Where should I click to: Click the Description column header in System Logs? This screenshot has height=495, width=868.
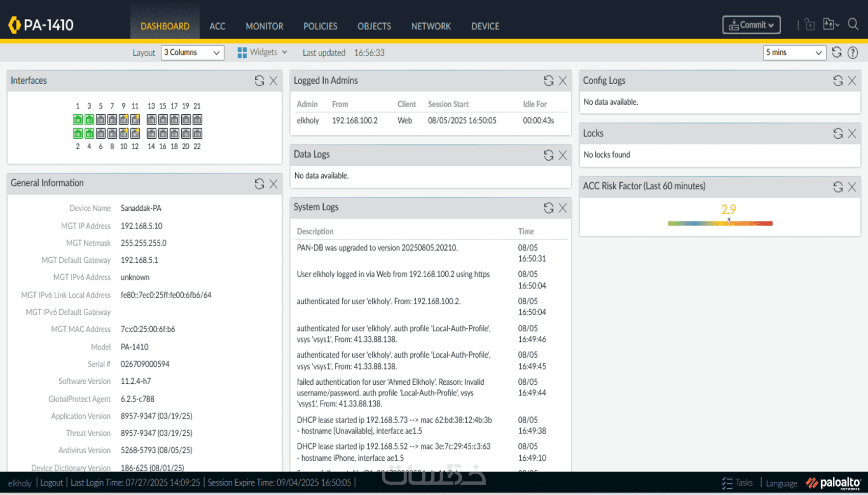[315, 231]
